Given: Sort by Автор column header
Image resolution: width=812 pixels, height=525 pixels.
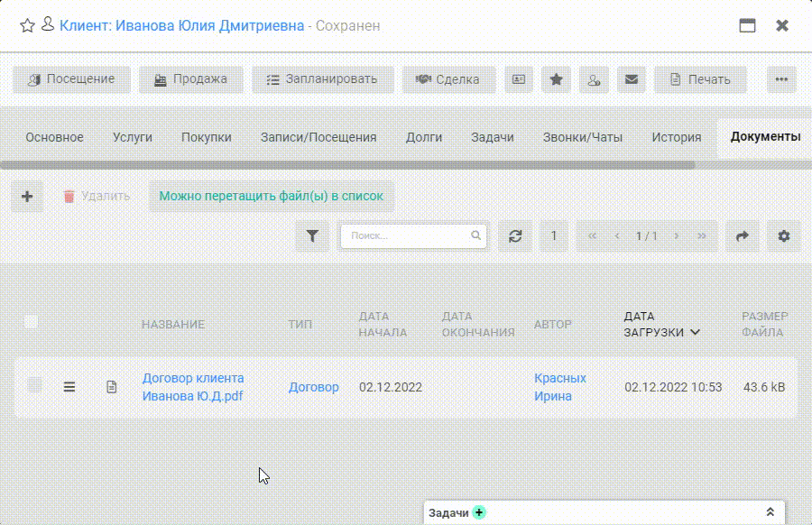Looking at the screenshot, I should pos(552,324).
